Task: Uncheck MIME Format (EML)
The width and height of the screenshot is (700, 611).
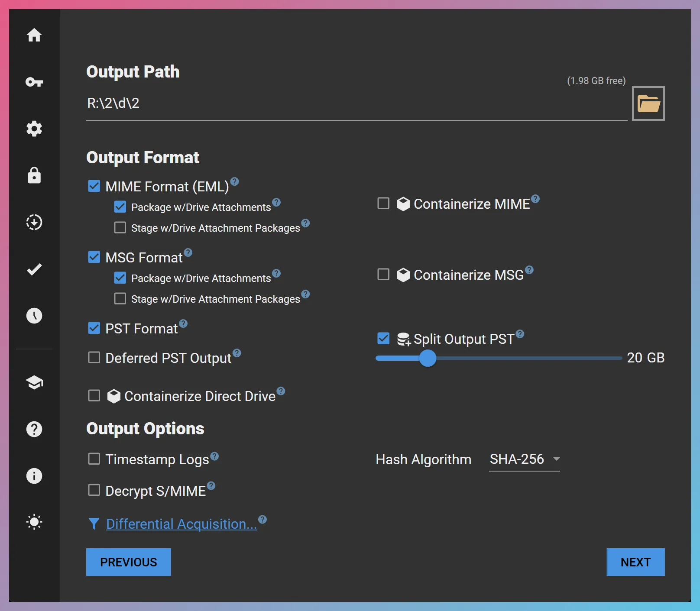Action: click(x=94, y=186)
